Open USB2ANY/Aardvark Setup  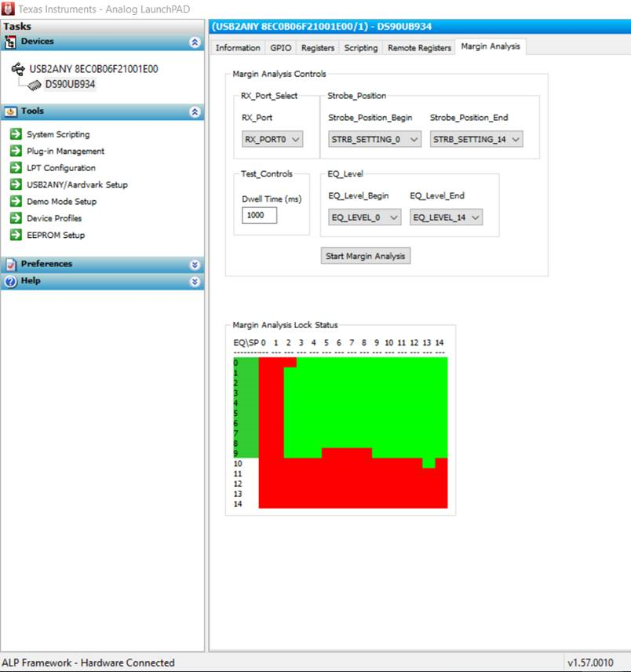coord(77,184)
